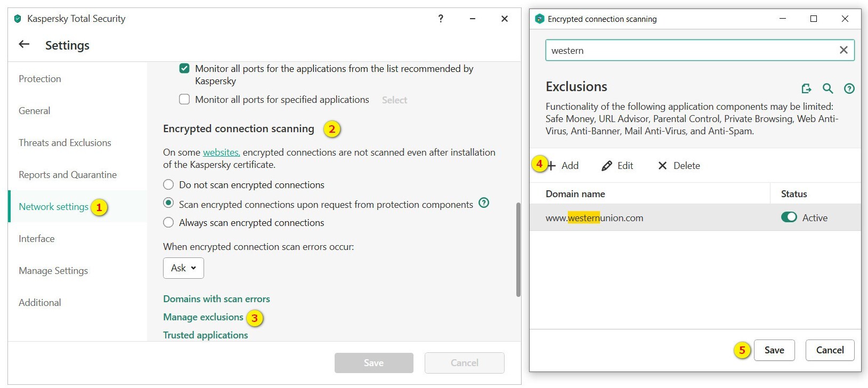Open Interface settings section
The height and width of the screenshot is (388, 868).
pos(37,239)
